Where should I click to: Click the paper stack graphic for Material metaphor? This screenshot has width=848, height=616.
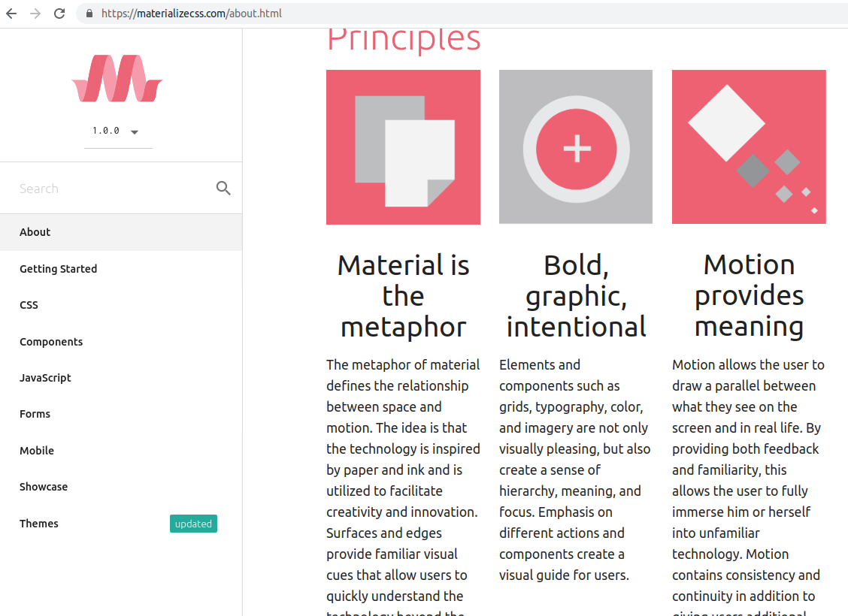[x=403, y=146]
